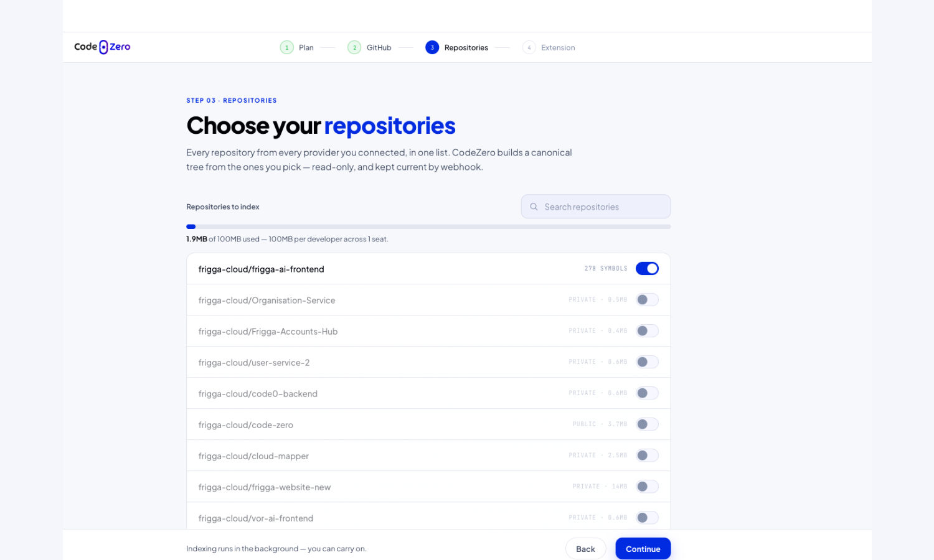
Task: Click the Back button
Action: click(x=585, y=549)
